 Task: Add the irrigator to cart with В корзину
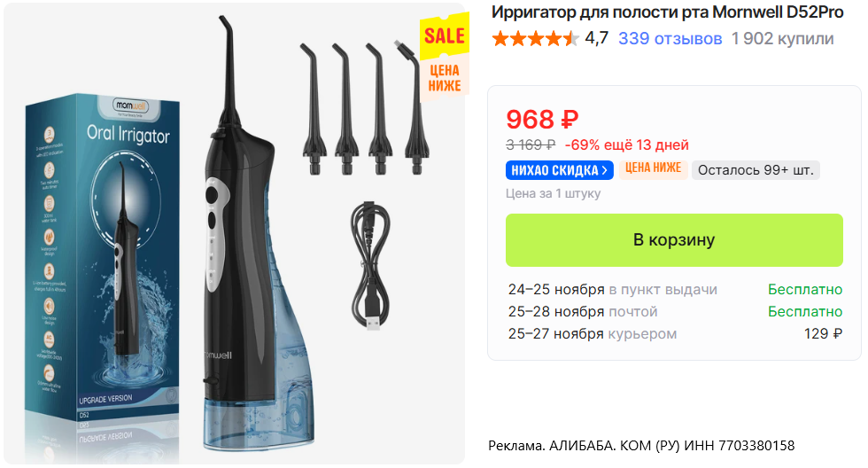click(x=674, y=240)
